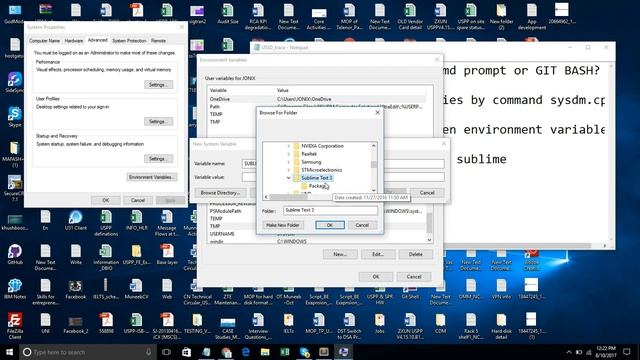This screenshot has height=360, width=640.
Task: Open the Audit Size Excel file
Action: [228, 13]
